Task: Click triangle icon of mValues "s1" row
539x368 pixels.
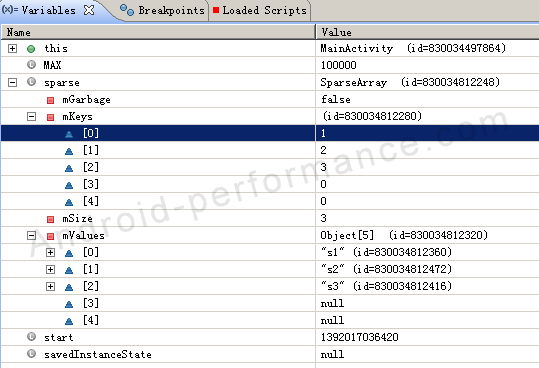Action: pyautogui.click(x=69, y=253)
